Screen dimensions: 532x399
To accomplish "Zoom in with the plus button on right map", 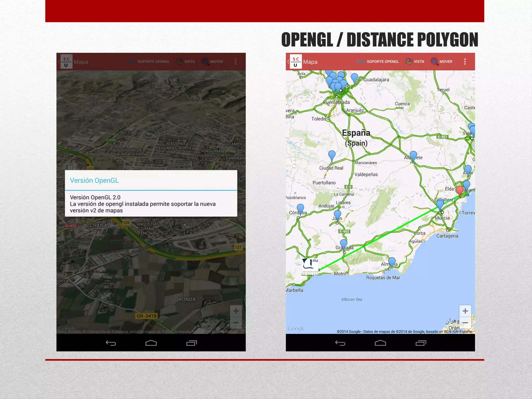I will (465, 311).
